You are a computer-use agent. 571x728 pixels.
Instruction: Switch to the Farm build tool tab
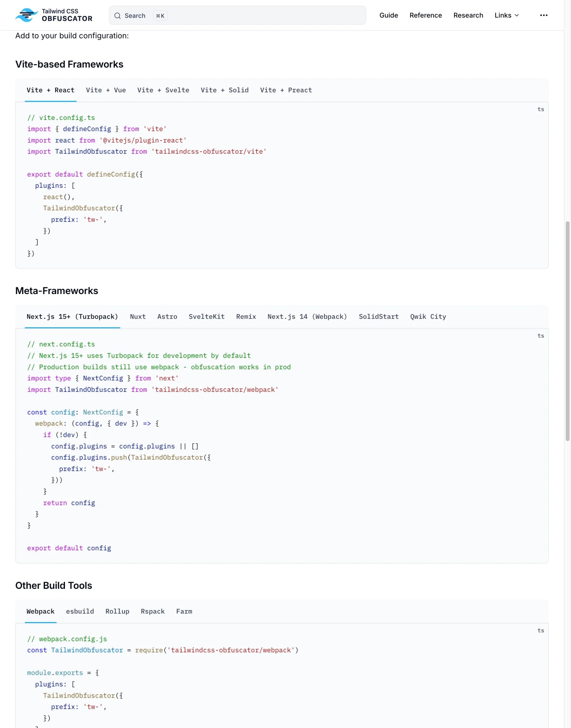click(184, 611)
